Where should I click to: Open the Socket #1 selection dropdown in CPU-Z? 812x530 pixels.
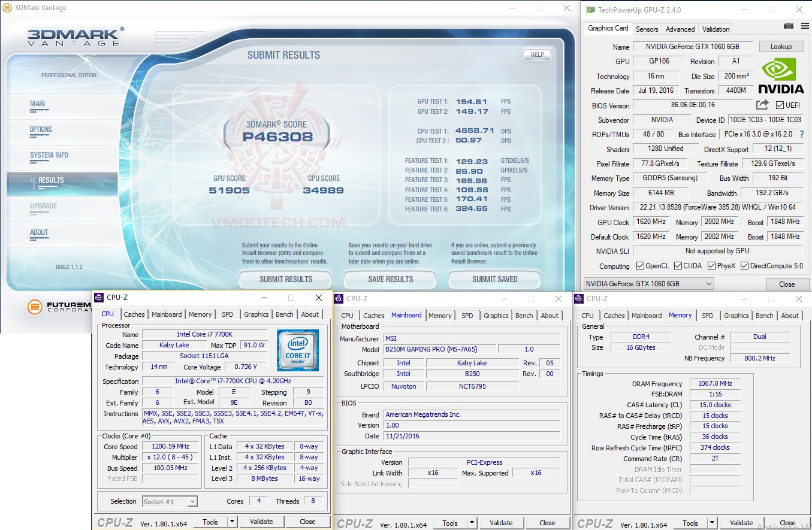point(170,501)
